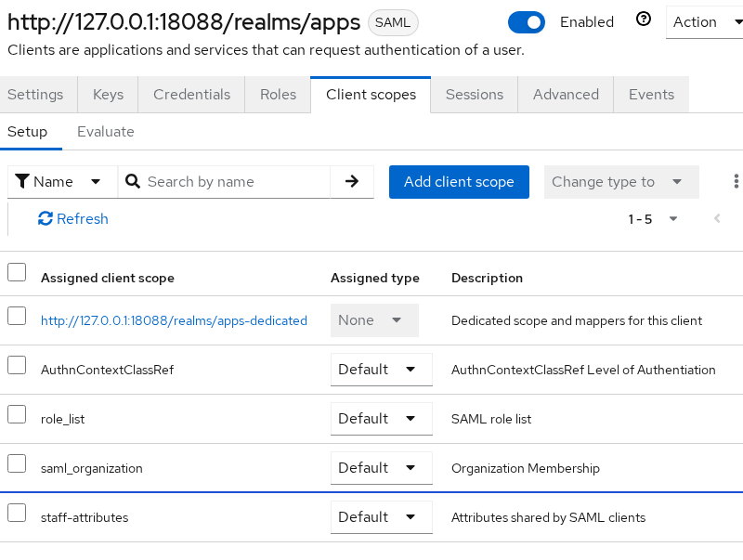Image resolution: width=743 pixels, height=560 pixels.
Task: Click the Refresh link
Action: (73, 219)
